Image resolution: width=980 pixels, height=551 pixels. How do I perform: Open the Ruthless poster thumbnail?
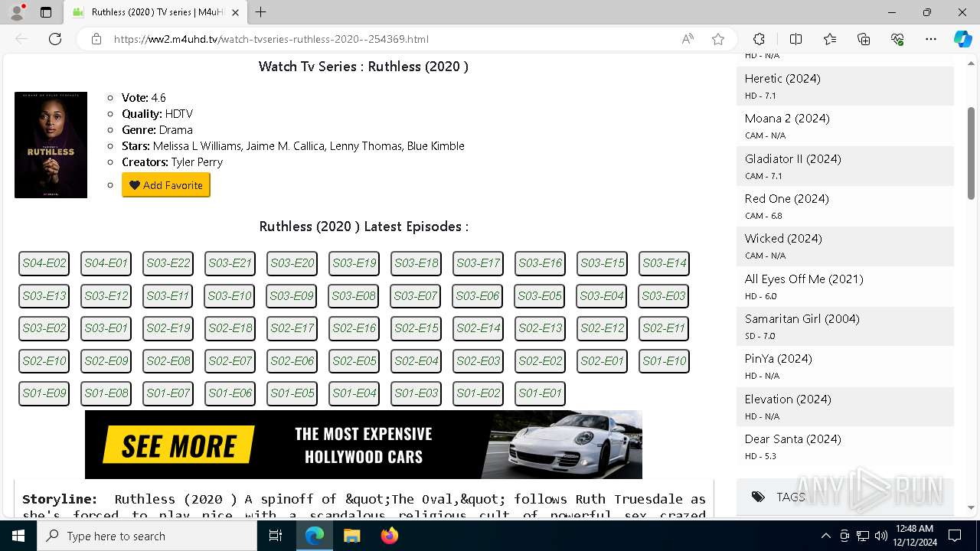point(51,145)
